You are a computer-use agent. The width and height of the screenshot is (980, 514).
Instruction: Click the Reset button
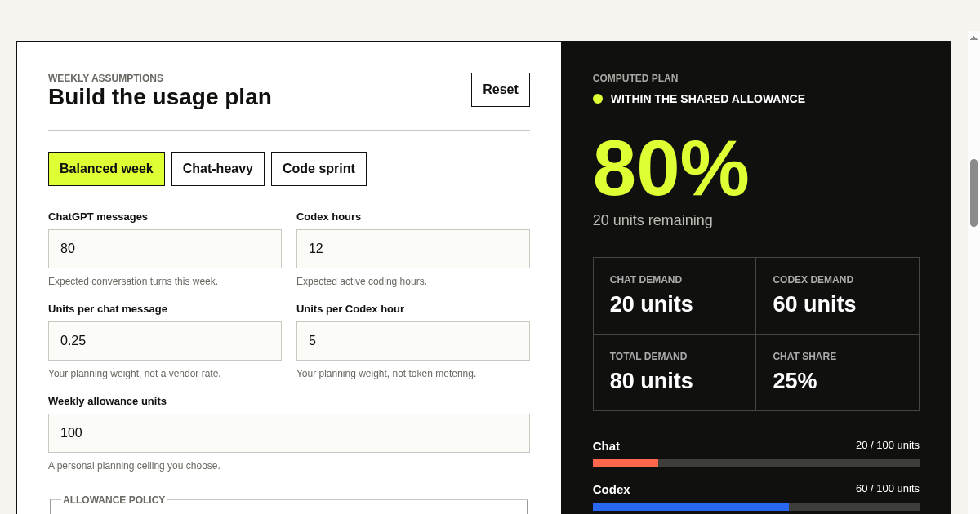[x=501, y=90]
